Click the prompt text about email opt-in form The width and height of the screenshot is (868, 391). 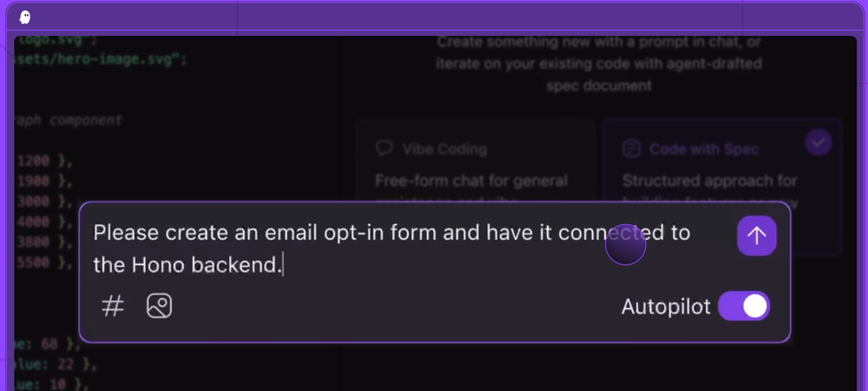coord(391,233)
